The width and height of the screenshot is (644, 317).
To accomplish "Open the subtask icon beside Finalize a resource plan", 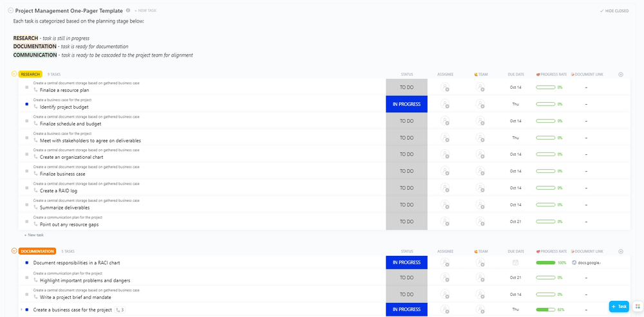I will pos(35,90).
